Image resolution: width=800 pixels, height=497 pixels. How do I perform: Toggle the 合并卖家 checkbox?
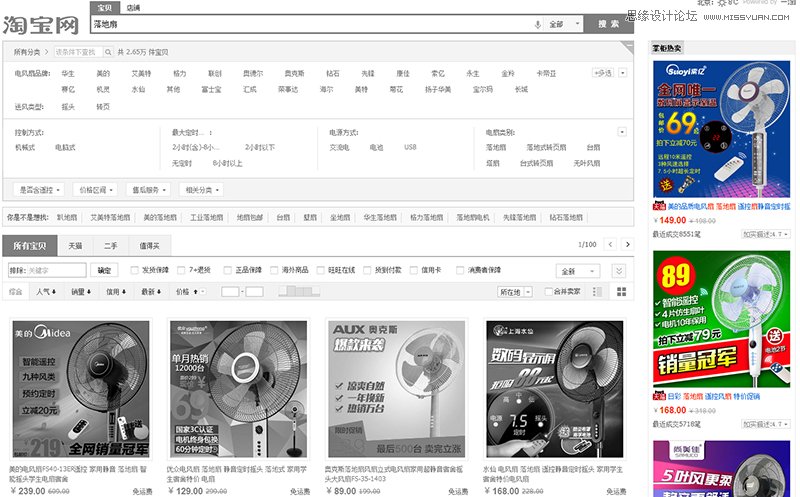[x=548, y=291]
